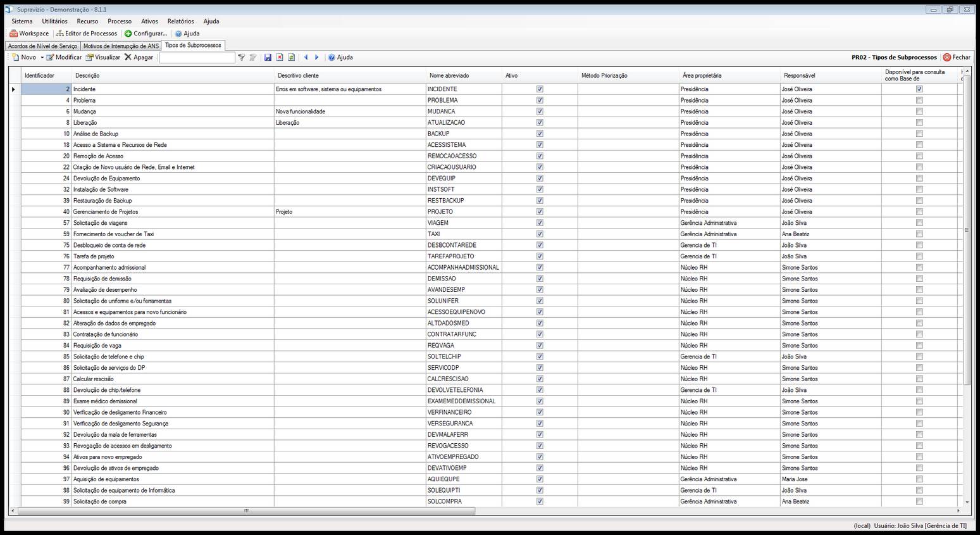Sort by the Área proprietária column header
Screen dimensions: 980x535
[729, 75]
